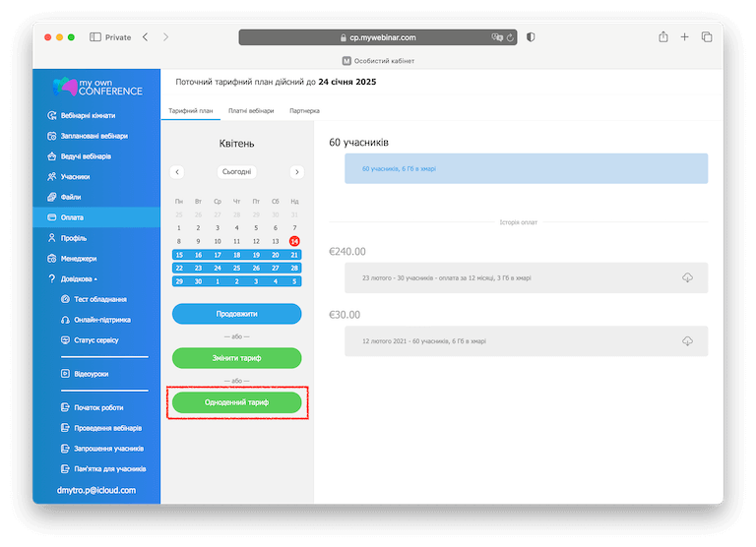Go to previous month in calendar

[x=177, y=171]
